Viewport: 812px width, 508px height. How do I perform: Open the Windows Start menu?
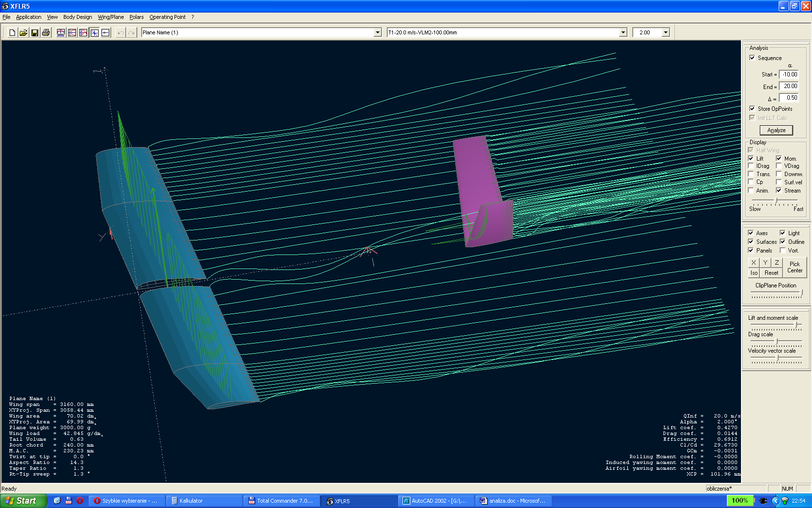pos(23,501)
